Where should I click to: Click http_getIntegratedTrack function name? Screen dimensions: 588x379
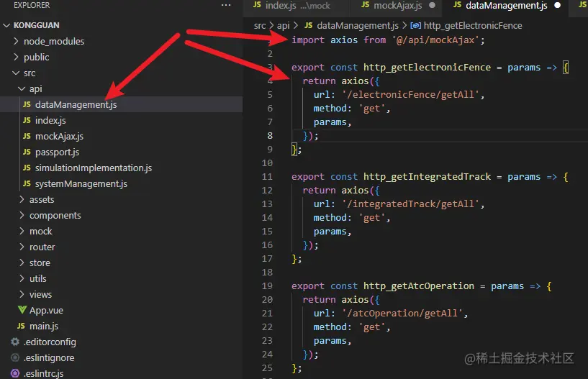pyautogui.click(x=427, y=177)
